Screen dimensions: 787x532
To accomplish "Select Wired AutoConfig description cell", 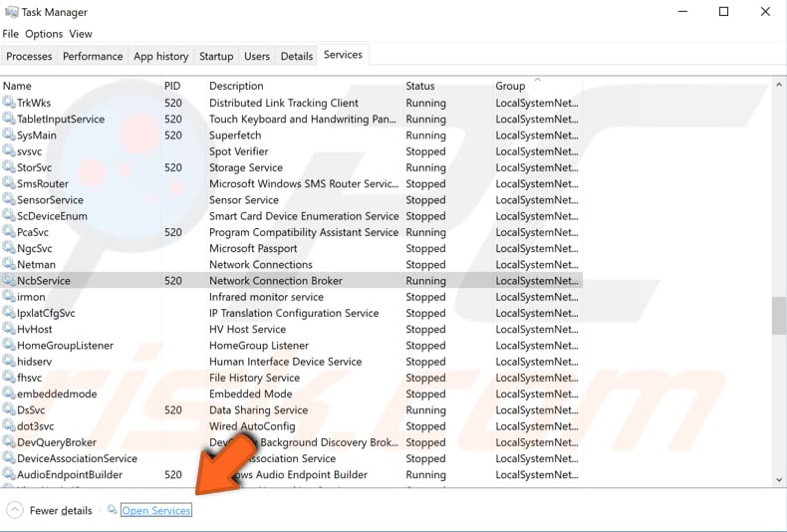I will pos(252,426).
